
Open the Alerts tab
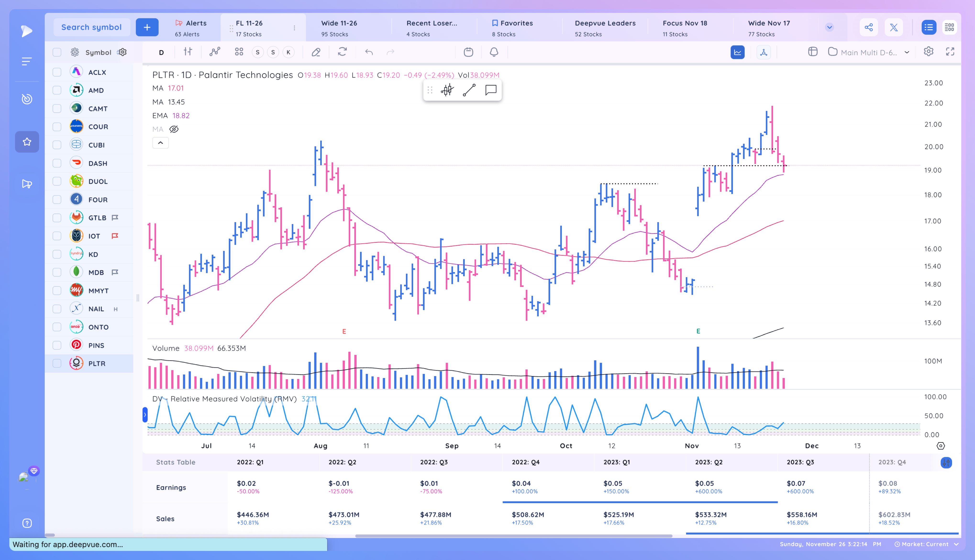191,28
